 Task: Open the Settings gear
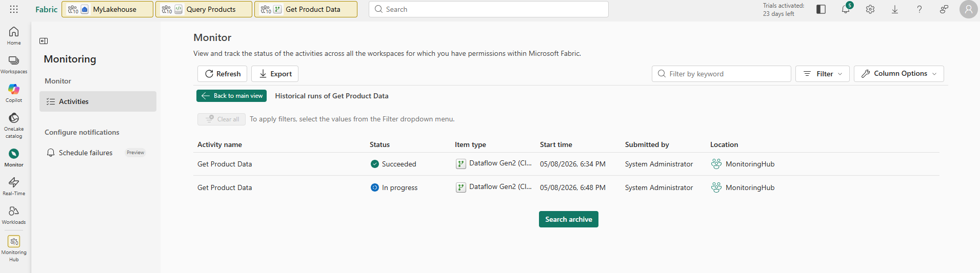pyautogui.click(x=870, y=9)
